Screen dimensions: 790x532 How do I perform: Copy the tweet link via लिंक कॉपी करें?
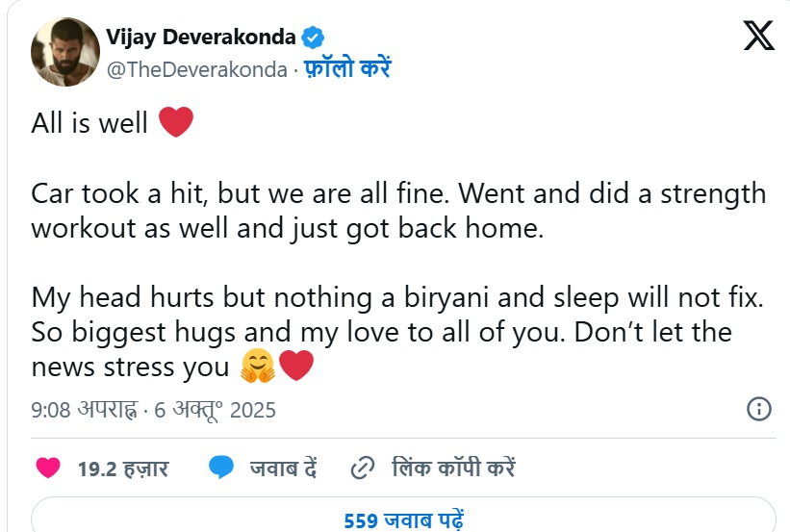click(454, 469)
